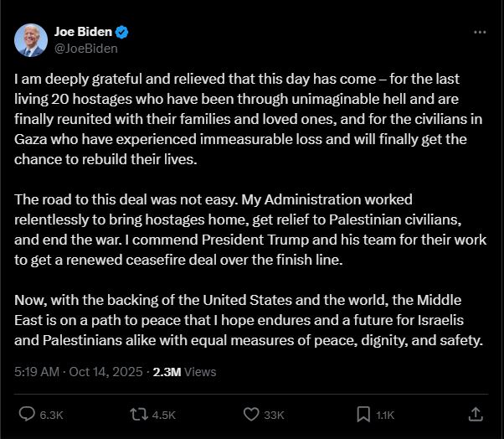
Task: Click the 5:19 AM timestamp
Action: (x=39, y=371)
